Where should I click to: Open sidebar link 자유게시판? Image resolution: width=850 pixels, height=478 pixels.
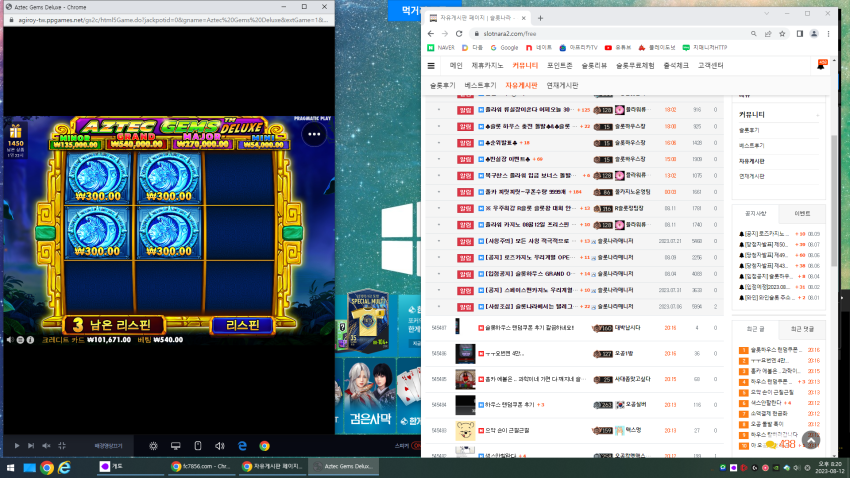coord(751,162)
